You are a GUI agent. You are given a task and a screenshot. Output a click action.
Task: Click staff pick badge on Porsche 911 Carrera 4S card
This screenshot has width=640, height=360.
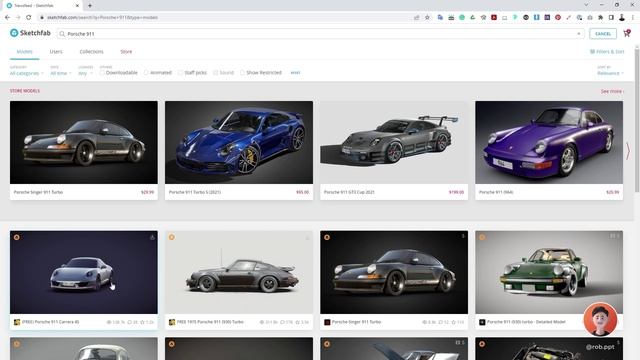[17, 237]
